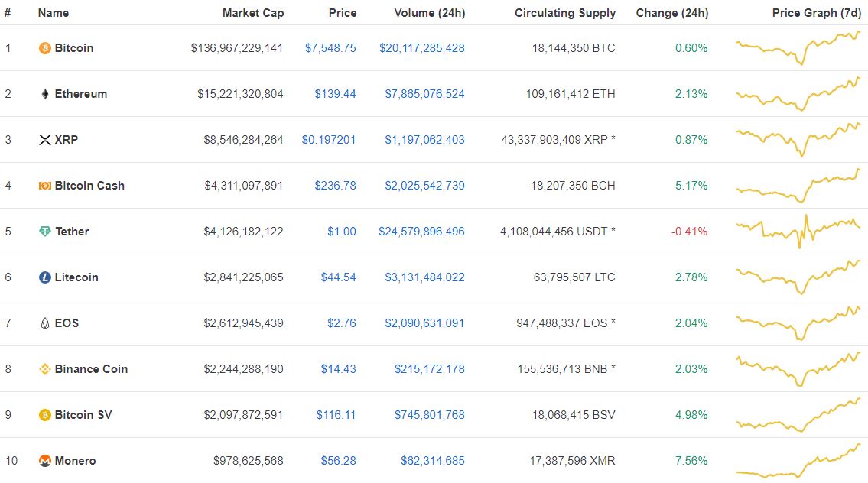This screenshot has width=868, height=483.
Task: Click Ethereum price $139.44
Action: pos(336,94)
